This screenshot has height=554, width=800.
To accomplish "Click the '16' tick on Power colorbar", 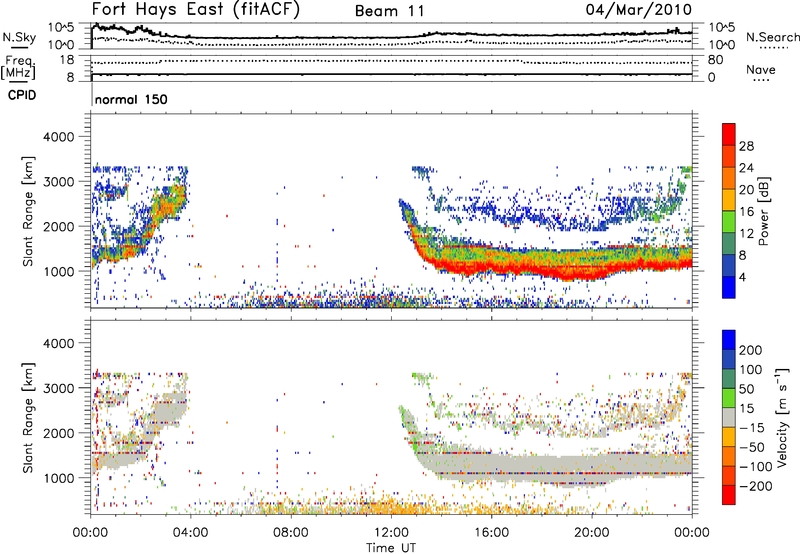I will (746, 212).
